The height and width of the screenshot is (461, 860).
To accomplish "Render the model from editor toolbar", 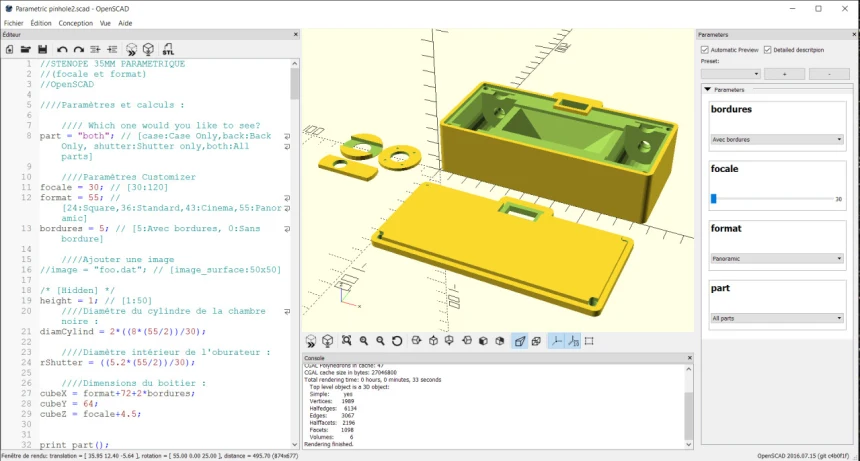I will pos(148,49).
